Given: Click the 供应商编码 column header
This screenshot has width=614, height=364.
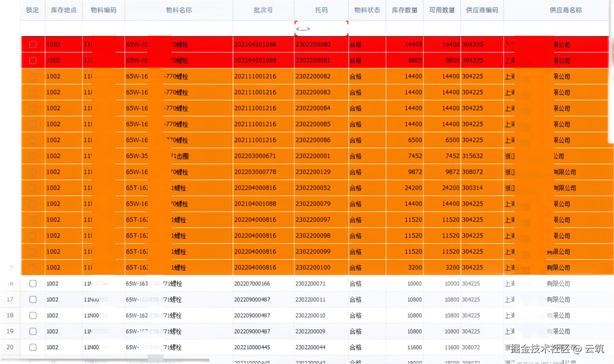Looking at the screenshot, I should click(482, 10).
